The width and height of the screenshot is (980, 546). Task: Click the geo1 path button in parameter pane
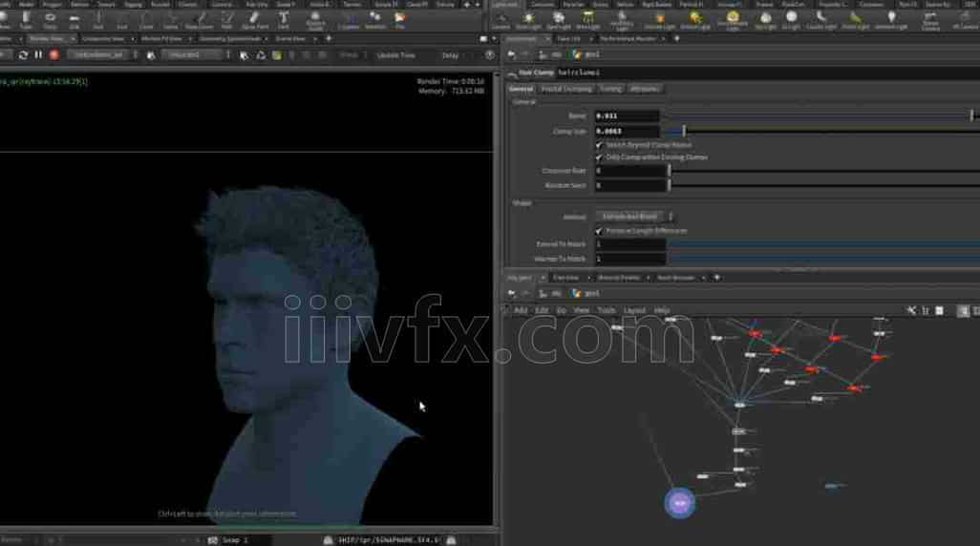[586, 55]
